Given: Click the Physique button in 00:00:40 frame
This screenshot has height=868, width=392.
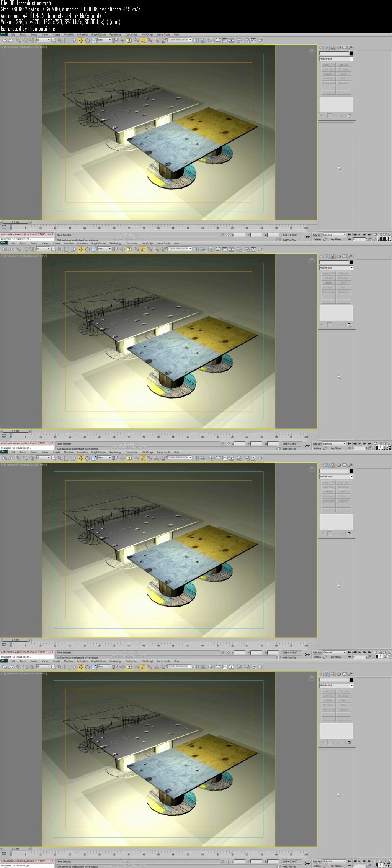Looking at the screenshot, I should pyautogui.click(x=328, y=496).
